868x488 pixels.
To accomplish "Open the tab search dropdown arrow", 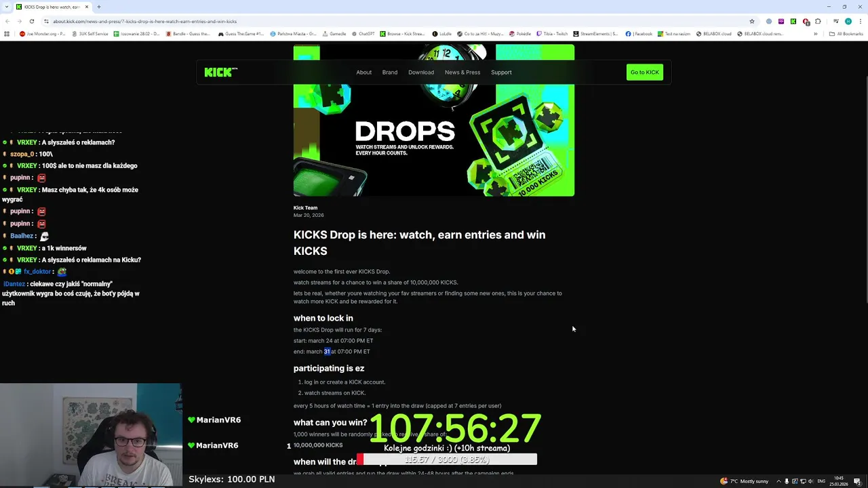I will click(7, 7).
